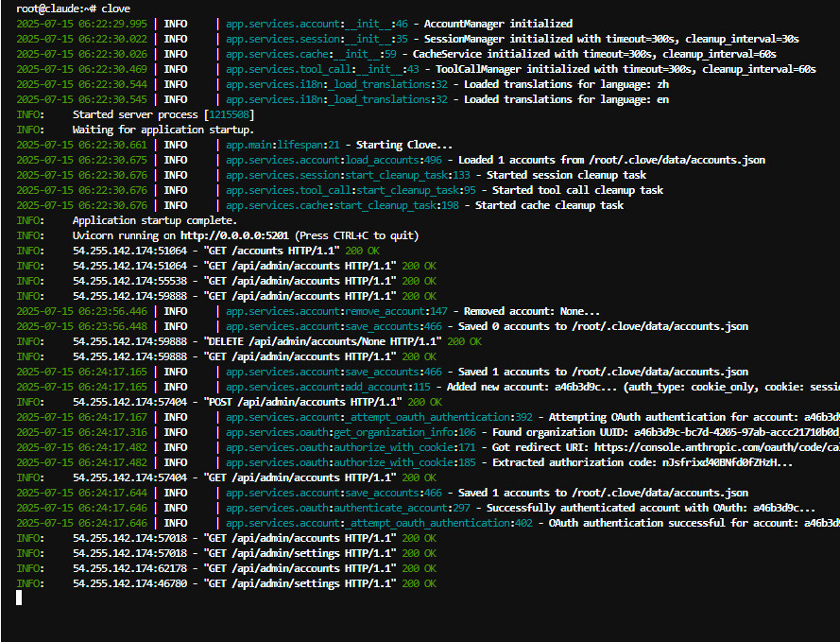Click the clove command at the prompt
The image size is (840, 642).
click(x=116, y=9)
